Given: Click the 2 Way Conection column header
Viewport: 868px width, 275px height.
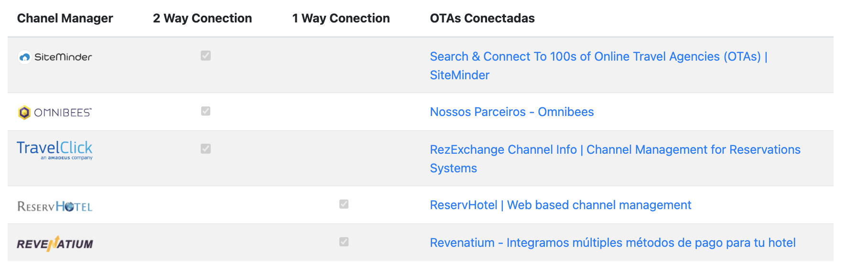Looking at the screenshot, I should [x=202, y=18].
